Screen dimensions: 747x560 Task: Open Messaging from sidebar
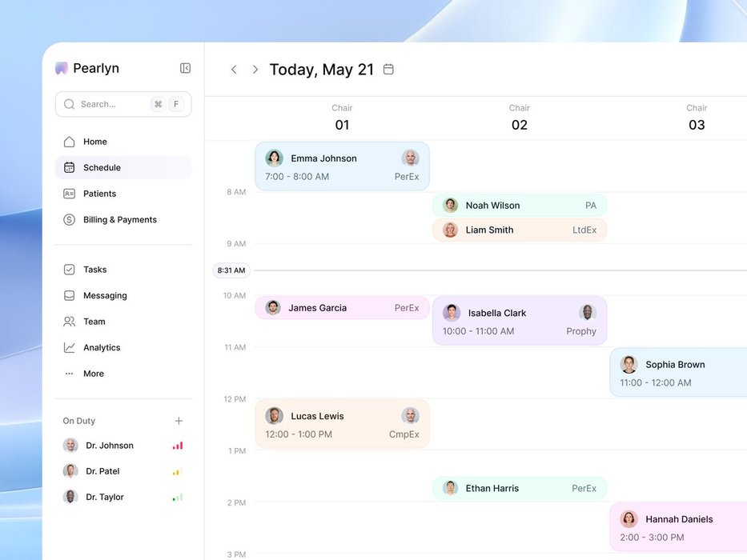(123, 295)
